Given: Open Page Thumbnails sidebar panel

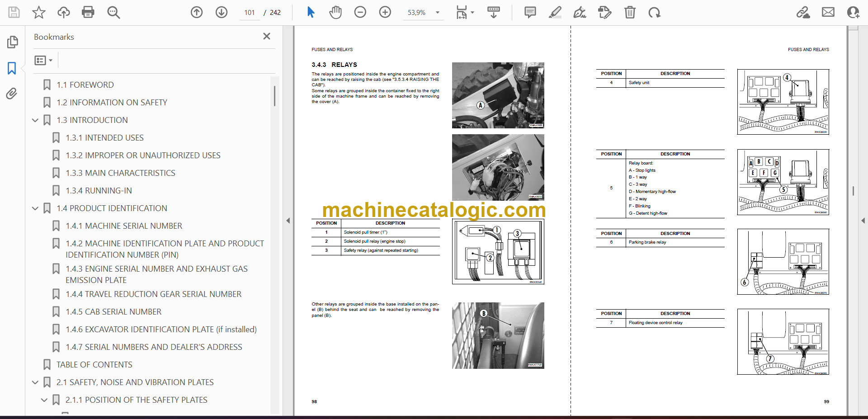Looking at the screenshot, I should pos(12,42).
